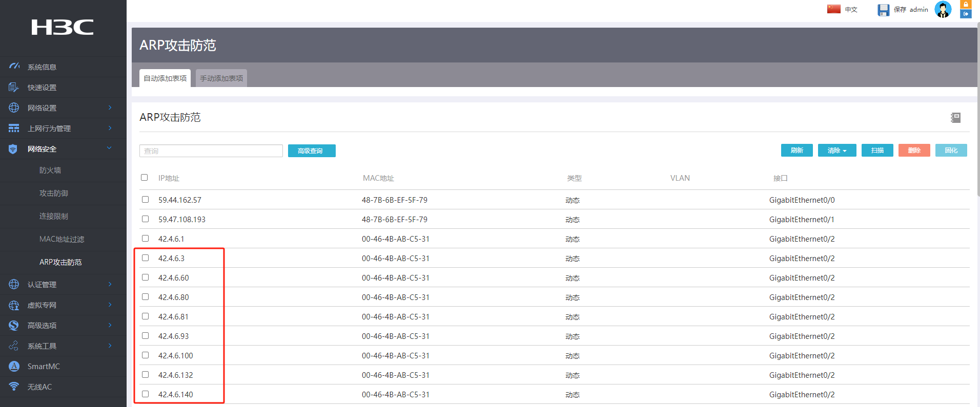Viewport: 980px width, 407px height.
Task: Check the box for 42.4.6.1
Action: (146, 239)
